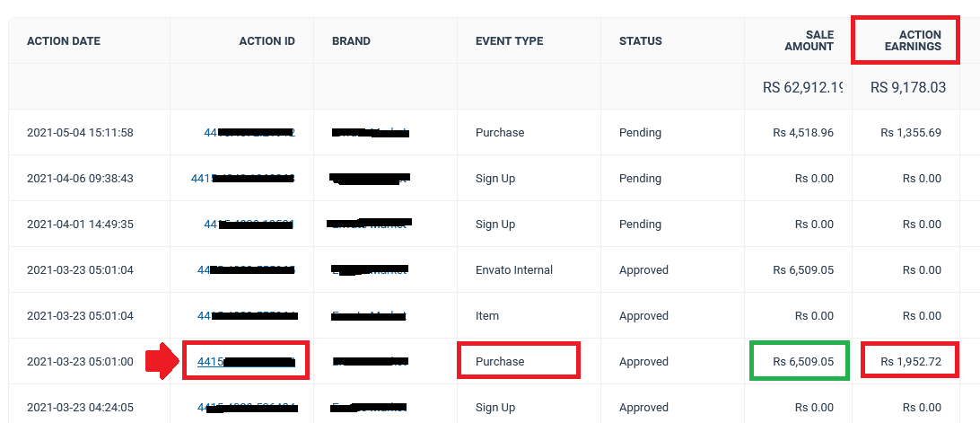Sort by the Action Date column header
This screenshot has height=423, width=980.
pyautogui.click(x=64, y=41)
